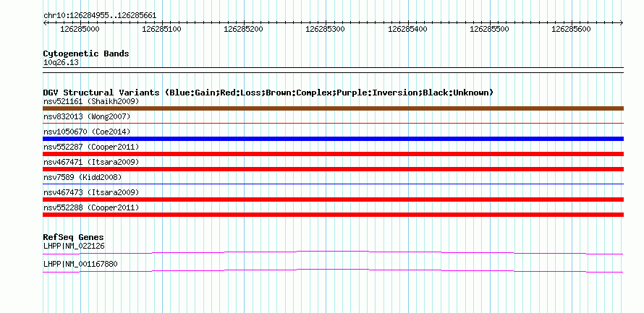Select ruler position 126285200

click(244, 29)
